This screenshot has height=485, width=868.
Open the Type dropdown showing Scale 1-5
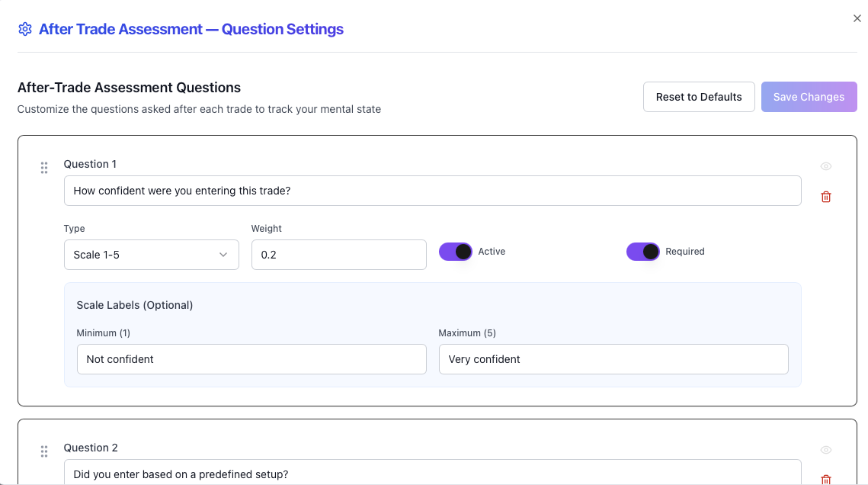151,255
